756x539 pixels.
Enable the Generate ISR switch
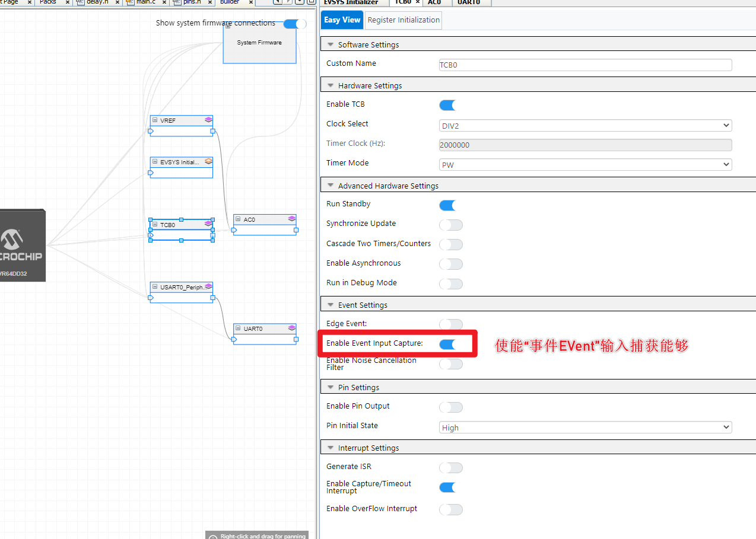pos(451,467)
